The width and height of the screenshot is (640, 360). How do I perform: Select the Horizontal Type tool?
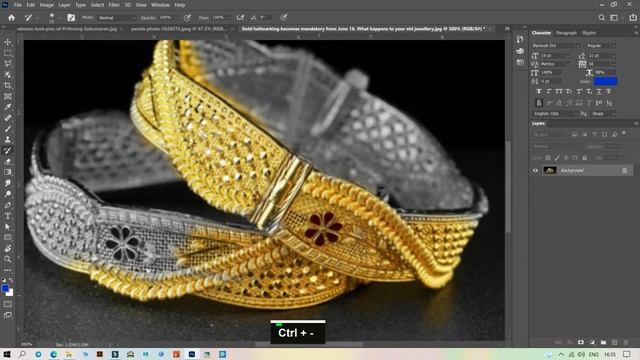[x=8, y=216]
